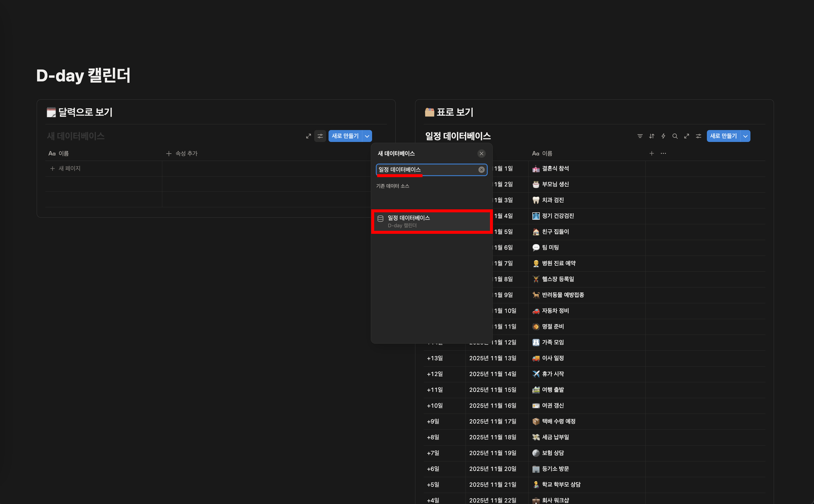Click the expand arrows icon in 새 데이터베이스 view
This screenshot has width=814, height=504.
coord(308,136)
